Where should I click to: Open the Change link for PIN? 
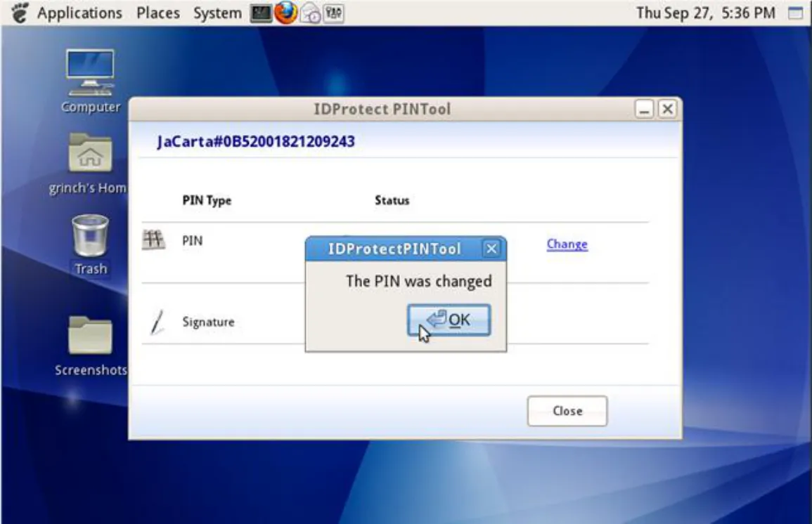(x=567, y=244)
